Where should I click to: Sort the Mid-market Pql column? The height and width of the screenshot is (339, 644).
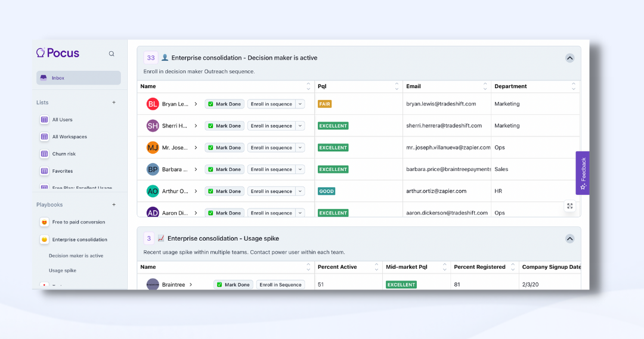[x=444, y=267]
